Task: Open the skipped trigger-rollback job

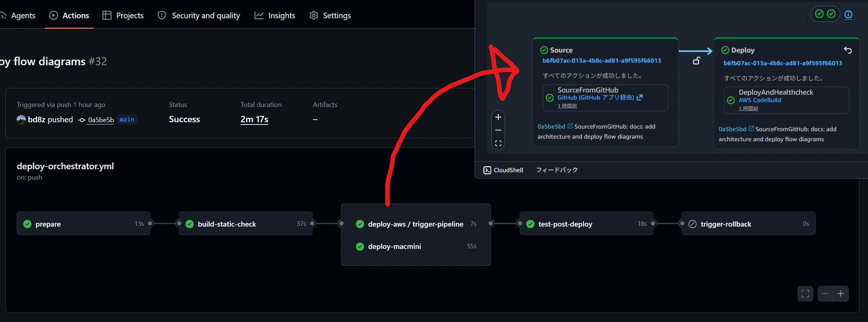Action: point(748,224)
